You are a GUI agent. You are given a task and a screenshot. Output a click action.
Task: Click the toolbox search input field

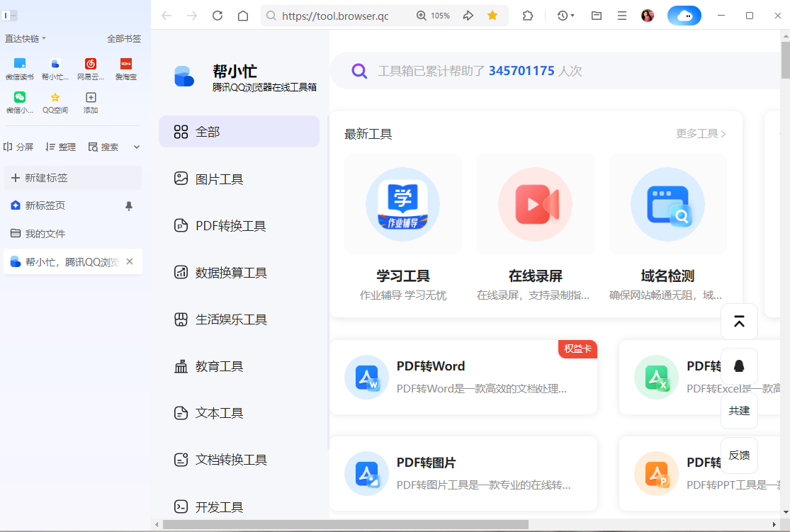496,70
